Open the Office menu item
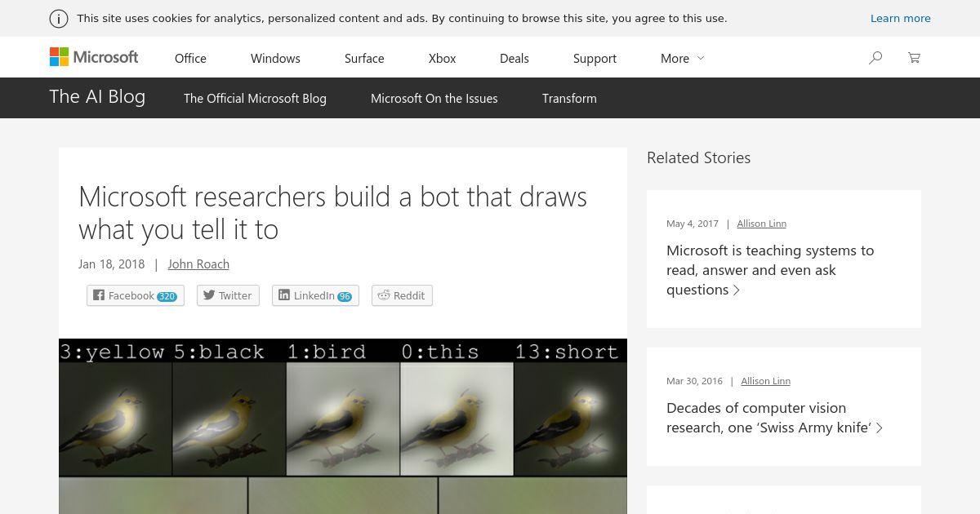 [x=190, y=58]
